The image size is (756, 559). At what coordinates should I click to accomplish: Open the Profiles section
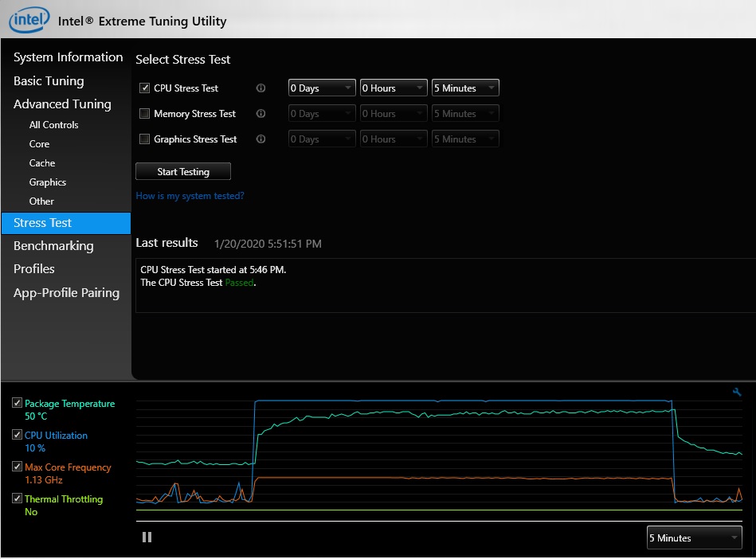pyautogui.click(x=33, y=269)
